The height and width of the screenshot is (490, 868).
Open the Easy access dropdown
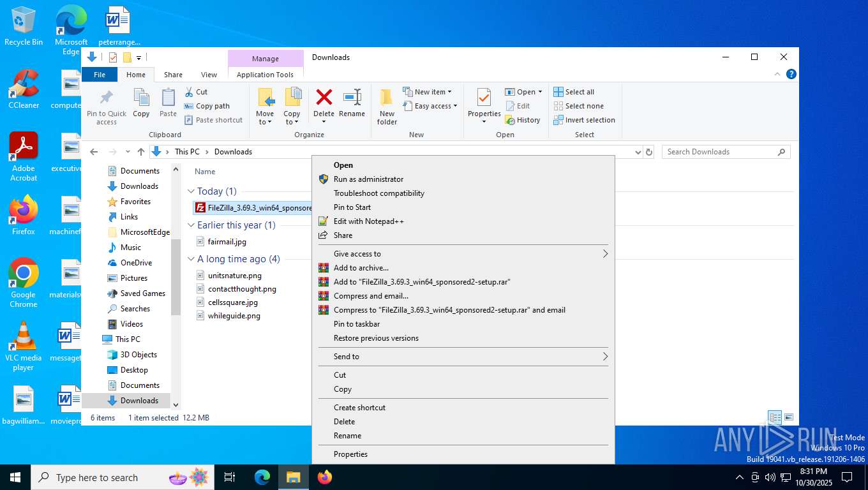430,106
